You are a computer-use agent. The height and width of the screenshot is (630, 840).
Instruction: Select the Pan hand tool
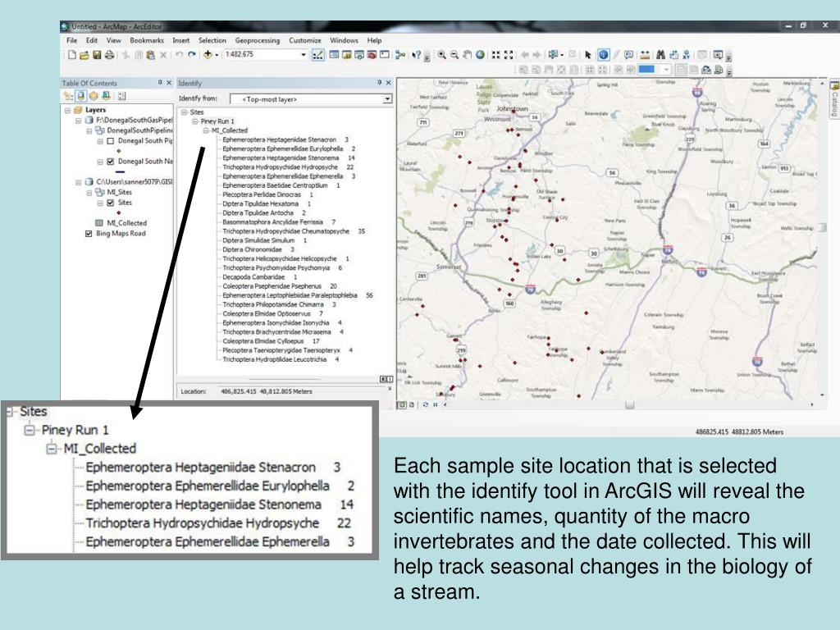coord(467,55)
